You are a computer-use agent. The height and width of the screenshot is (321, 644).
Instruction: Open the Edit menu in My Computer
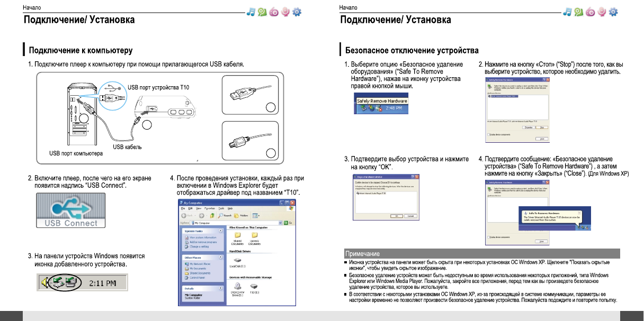(191, 208)
